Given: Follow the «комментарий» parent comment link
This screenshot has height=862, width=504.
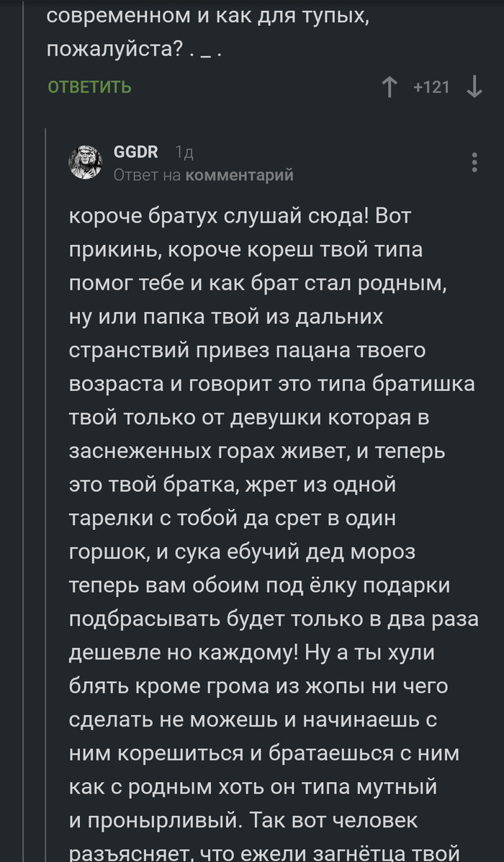Looking at the screenshot, I should [239, 175].
